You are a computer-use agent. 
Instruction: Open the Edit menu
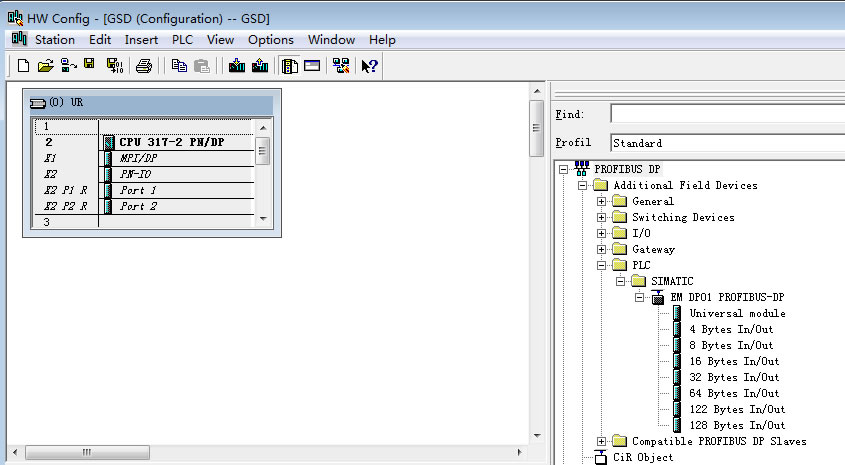click(x=100, y=39)
